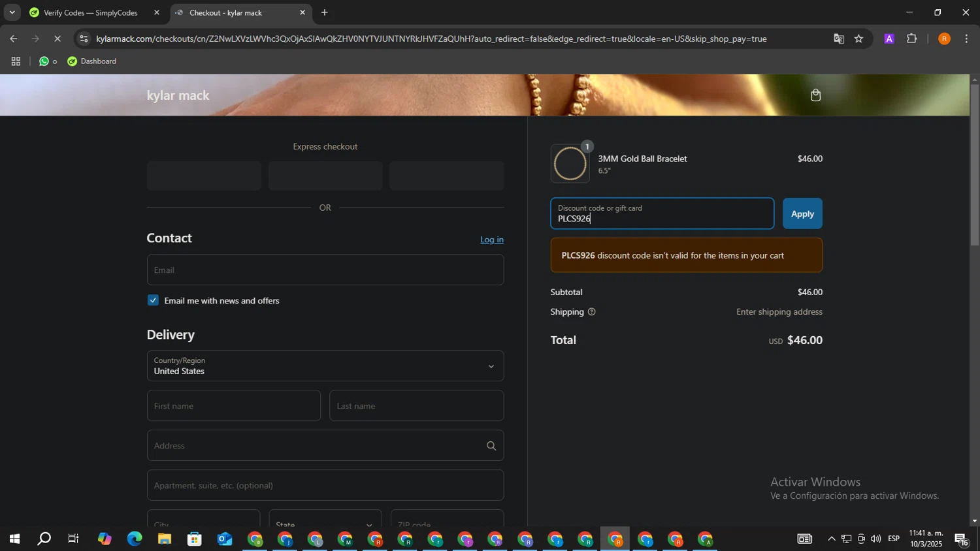Click the 3MM Gold Ball Bracelet thumbnail
The image size is (980, 551).
click(570, 163)
